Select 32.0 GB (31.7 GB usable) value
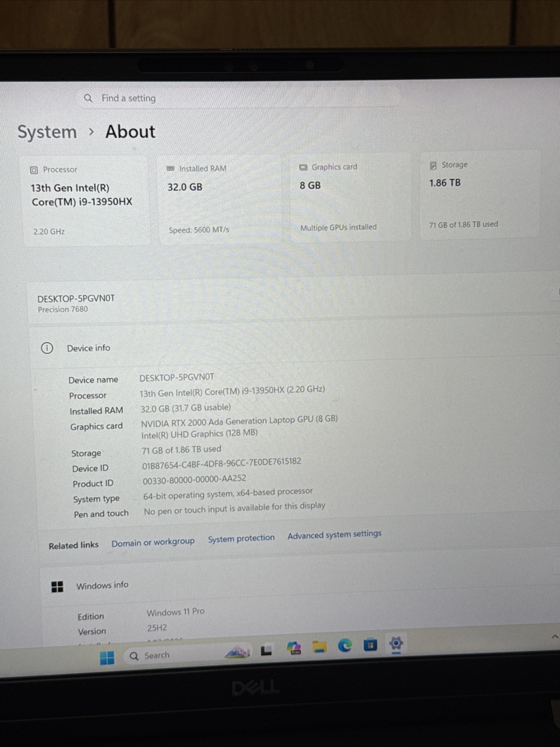The height and width of the screenshot is (747, 560). (x=185, y=408)
